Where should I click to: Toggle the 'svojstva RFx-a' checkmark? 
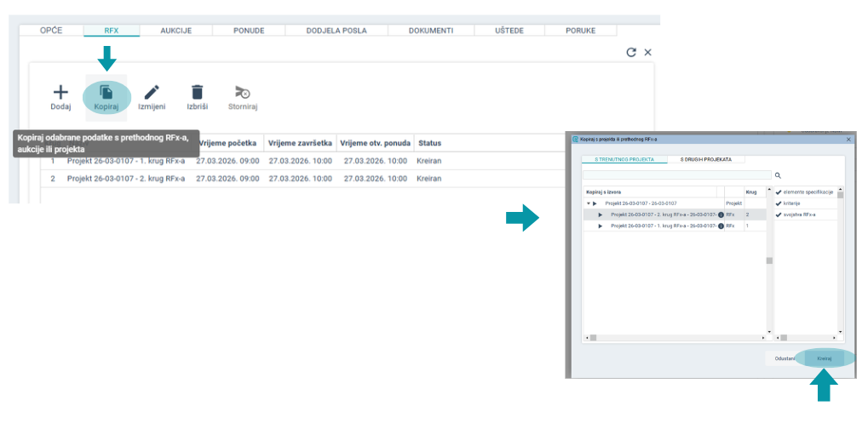[x=779, y=214]
